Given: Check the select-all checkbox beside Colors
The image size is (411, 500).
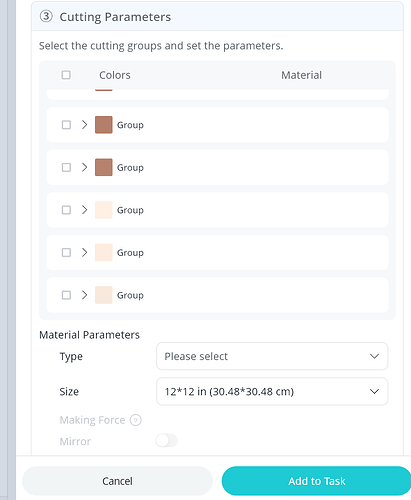Looking at the screenshot, I should pyautogui.click(x=66, y=75).
